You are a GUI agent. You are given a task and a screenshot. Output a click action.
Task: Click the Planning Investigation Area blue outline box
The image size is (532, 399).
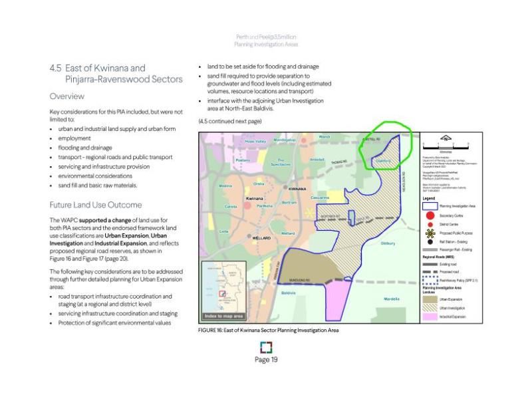pos(430,206)
